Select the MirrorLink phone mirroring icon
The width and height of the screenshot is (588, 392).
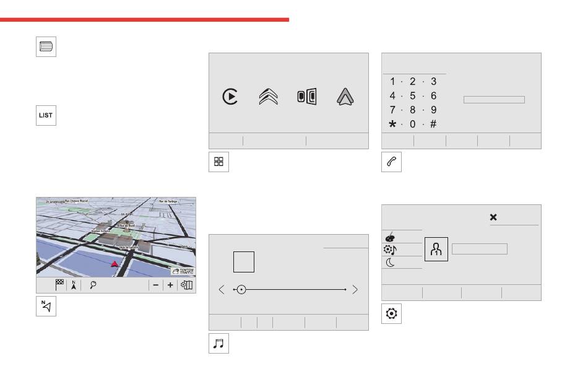pyautogui.click(x=307, y=97)
